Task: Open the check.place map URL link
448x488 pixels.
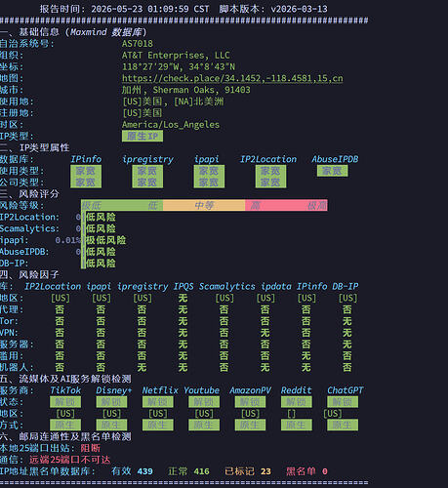Action: [x=232, y=78]
